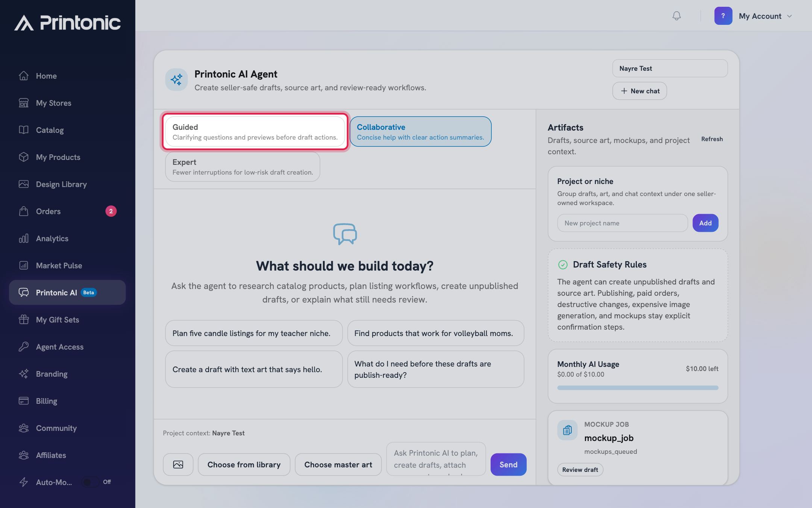Open Affiliates people icon
The image size is (812, 508).
pyautogui.click(x=24, y=455)
